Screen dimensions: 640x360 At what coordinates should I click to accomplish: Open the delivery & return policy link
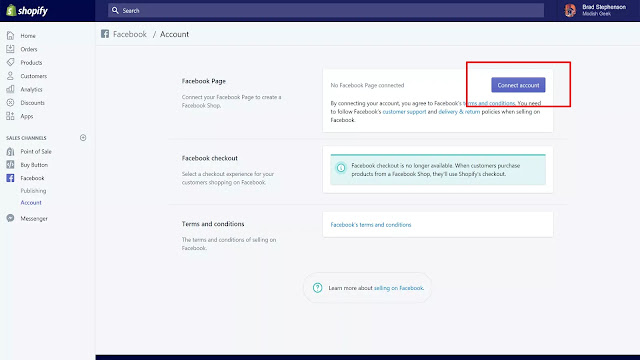pyautogui.click(x=459, y=111)
